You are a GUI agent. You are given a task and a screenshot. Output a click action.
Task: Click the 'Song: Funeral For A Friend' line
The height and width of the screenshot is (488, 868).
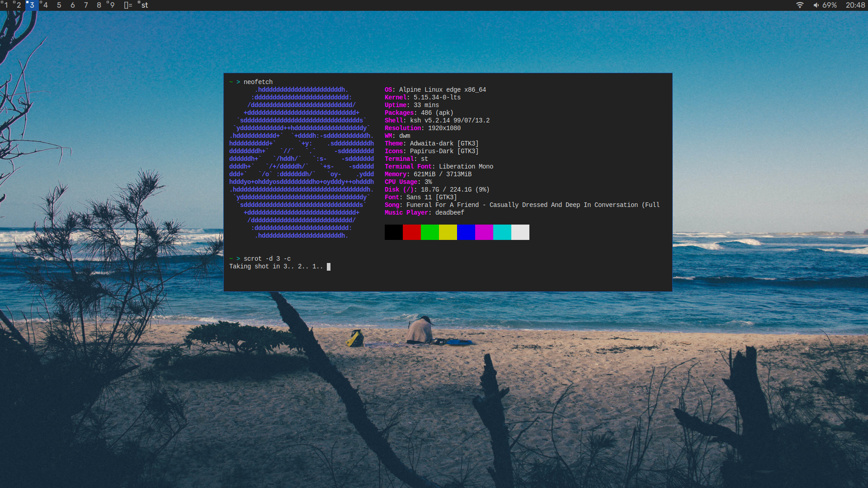(x=522, y=205)
